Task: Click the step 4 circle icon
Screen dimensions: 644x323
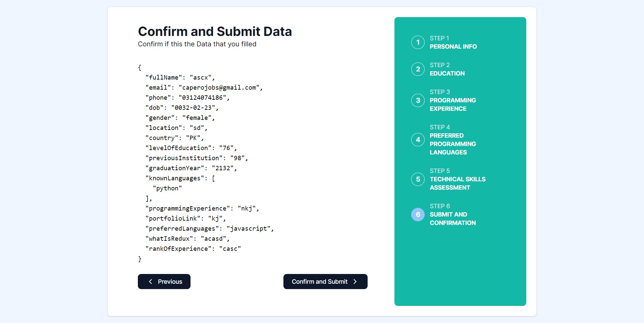Action: tap(418, 140)
